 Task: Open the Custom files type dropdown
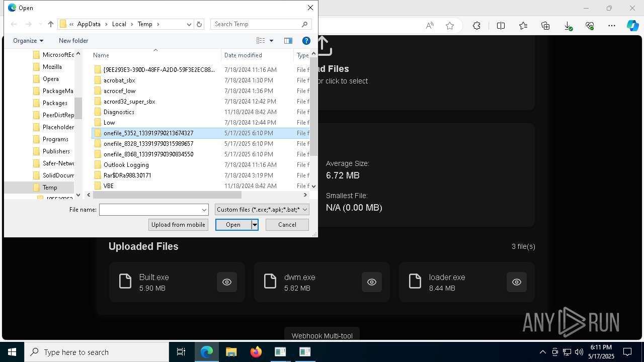[x=262, y=210]
